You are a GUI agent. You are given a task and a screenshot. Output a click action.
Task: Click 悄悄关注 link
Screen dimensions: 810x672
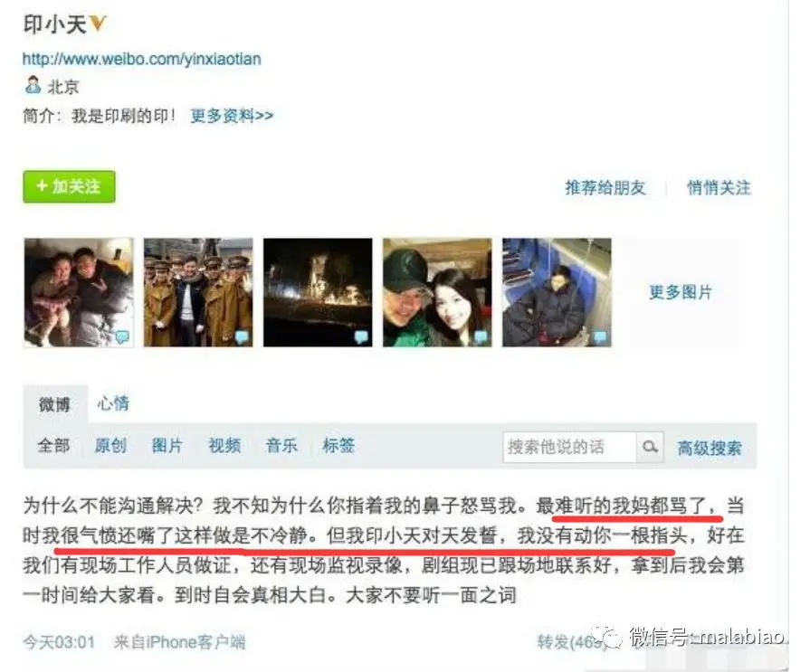pyautogui.click(x=719, y=187)
